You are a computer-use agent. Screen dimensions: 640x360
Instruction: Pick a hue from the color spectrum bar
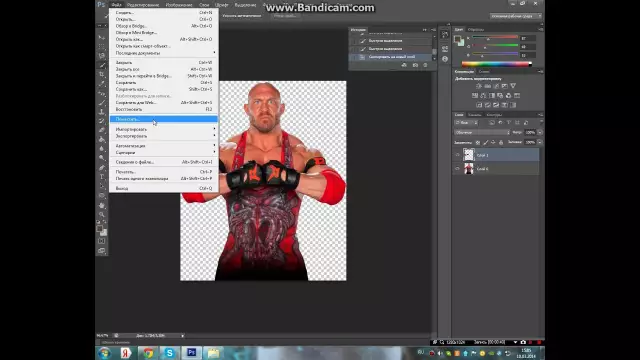(x=496, y=64)
